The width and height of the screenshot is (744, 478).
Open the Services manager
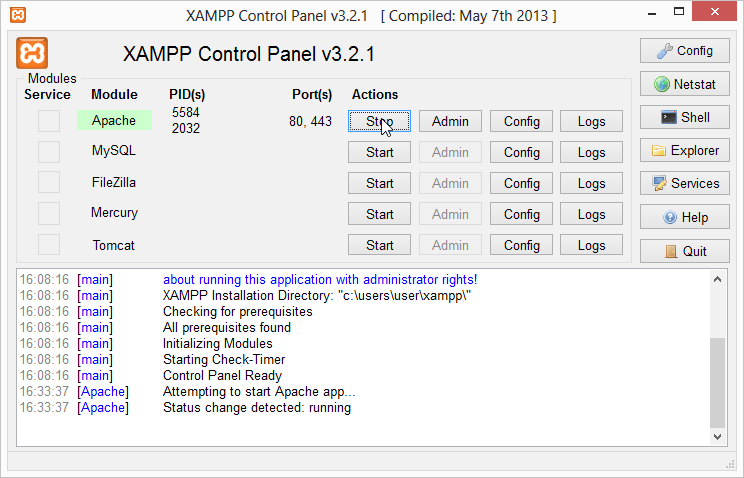point(685,184)
